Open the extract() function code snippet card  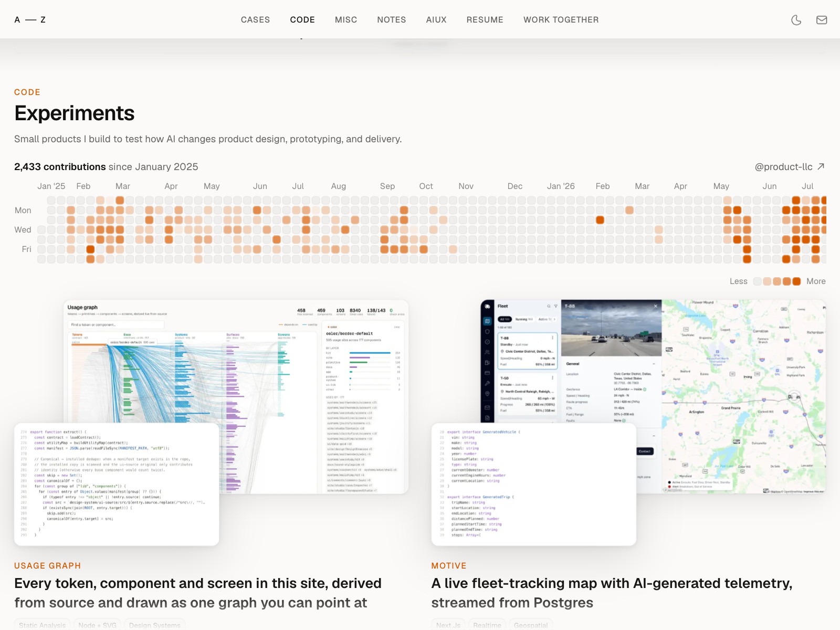117,484
